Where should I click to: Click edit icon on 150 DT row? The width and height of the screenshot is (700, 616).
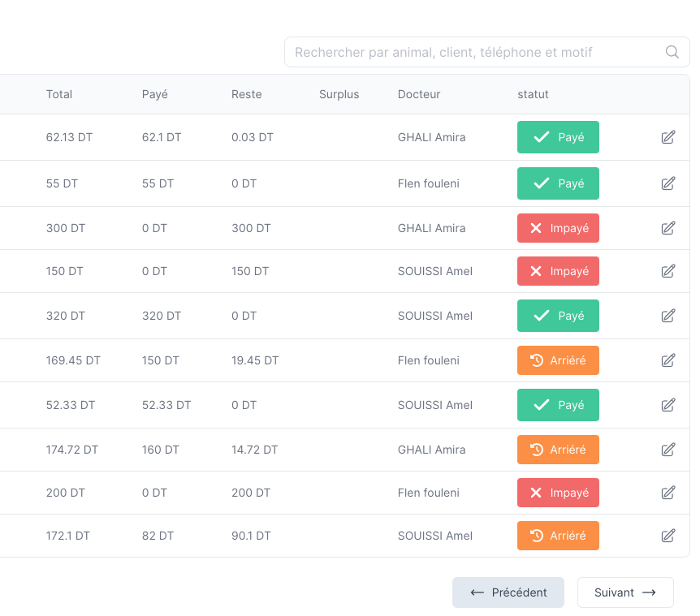(x=668, y=271)
